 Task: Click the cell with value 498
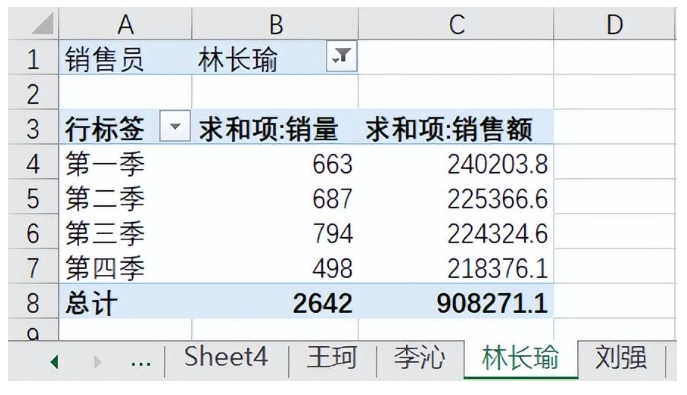275,266
